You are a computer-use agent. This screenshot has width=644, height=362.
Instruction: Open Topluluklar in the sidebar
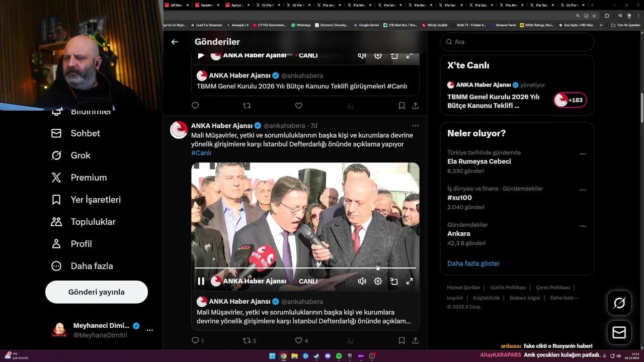pyautogui.click(x=83, y=222)
